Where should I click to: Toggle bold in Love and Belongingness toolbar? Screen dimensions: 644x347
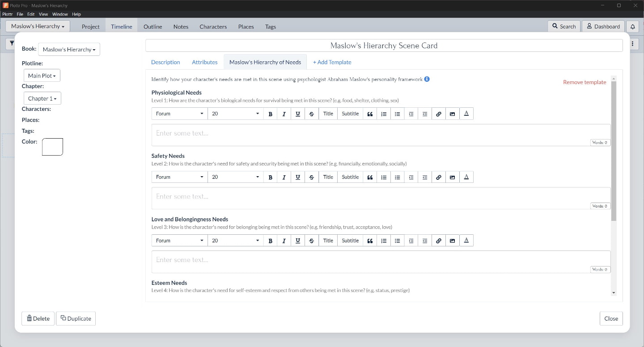tap(270, 241)
